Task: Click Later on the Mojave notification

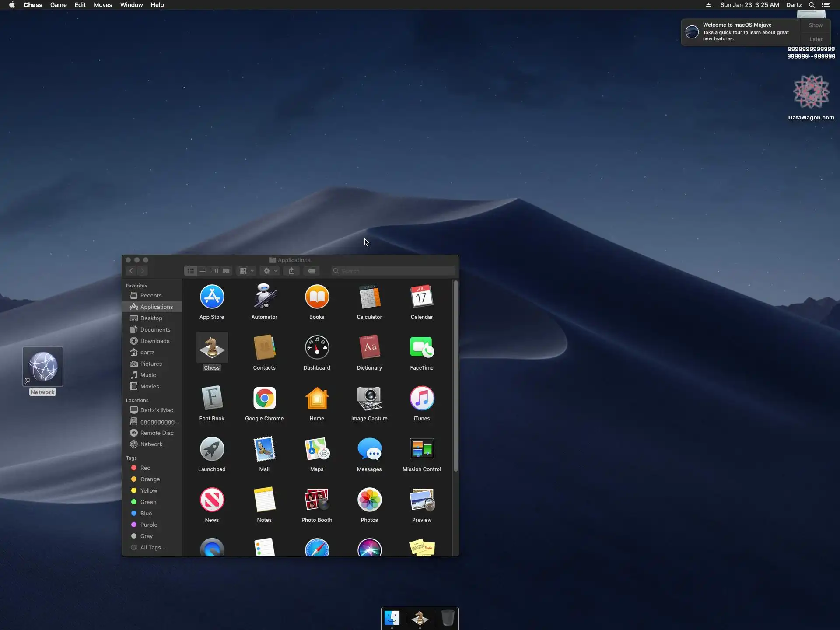Action: pos(815,39)
